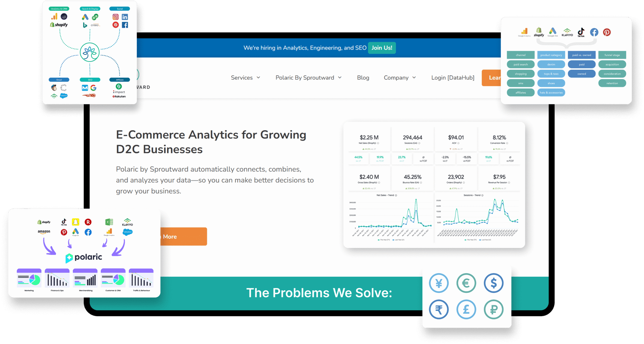The height and width of the screenshot is (344, 644).
Task: Click the Bing icon under Search & Display
Action: 85,25
